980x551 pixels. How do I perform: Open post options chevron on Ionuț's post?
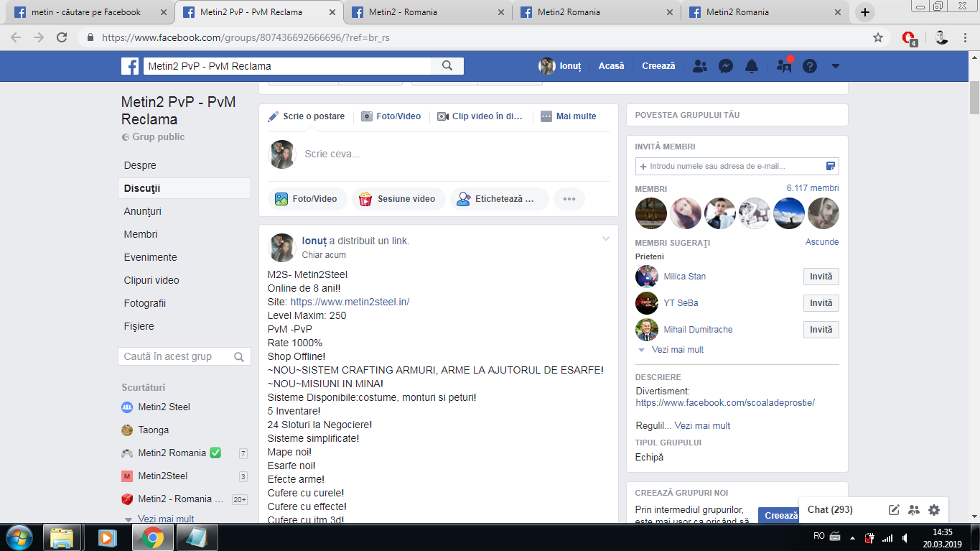pyautogui.click(x=605, y=239)
